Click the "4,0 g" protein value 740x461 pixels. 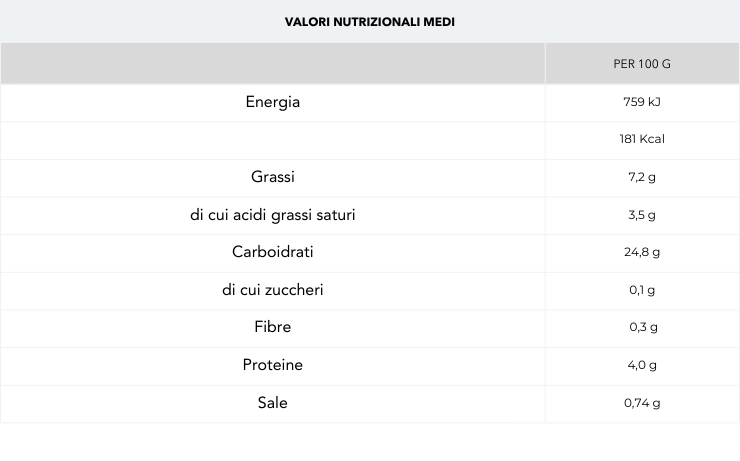click(x=642, y=365)
